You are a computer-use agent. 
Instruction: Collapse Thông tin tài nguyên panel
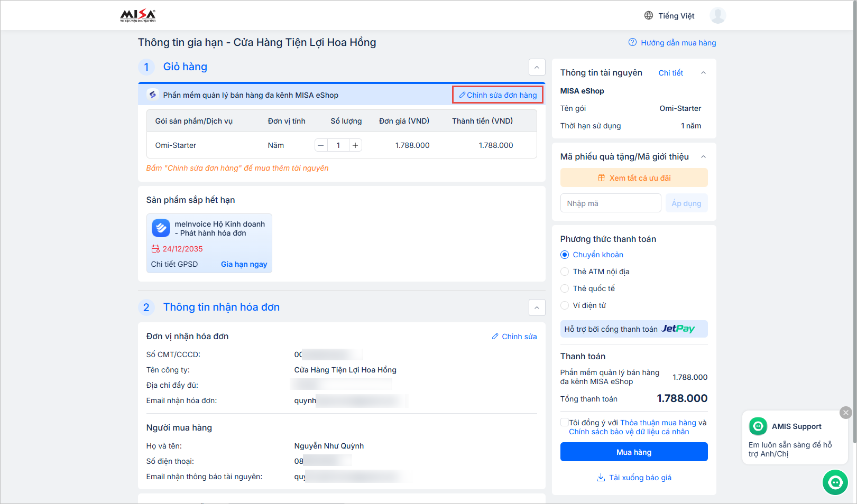pyautogui.click(x=703, y=73)
